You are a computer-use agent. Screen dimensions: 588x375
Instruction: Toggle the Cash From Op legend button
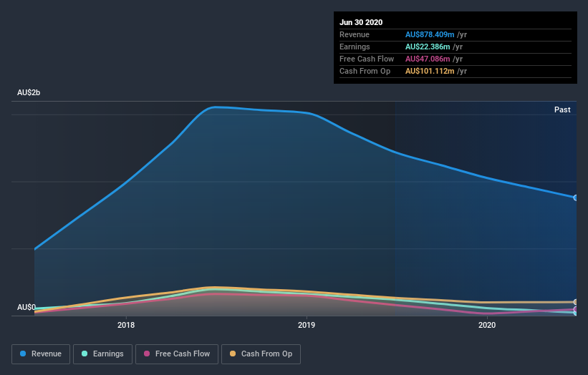pyautogui.click(x=261, y=354)
